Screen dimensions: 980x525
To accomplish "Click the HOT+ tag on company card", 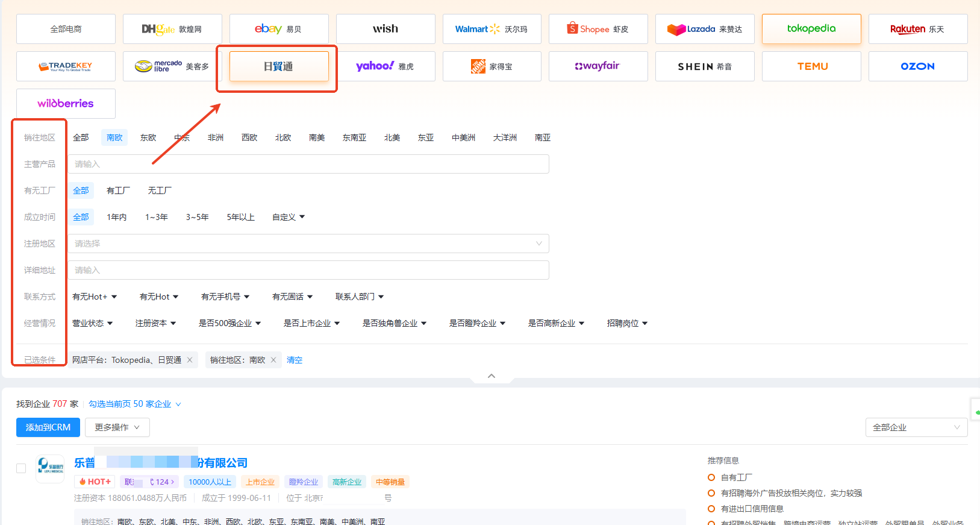I will coord(95,482).
